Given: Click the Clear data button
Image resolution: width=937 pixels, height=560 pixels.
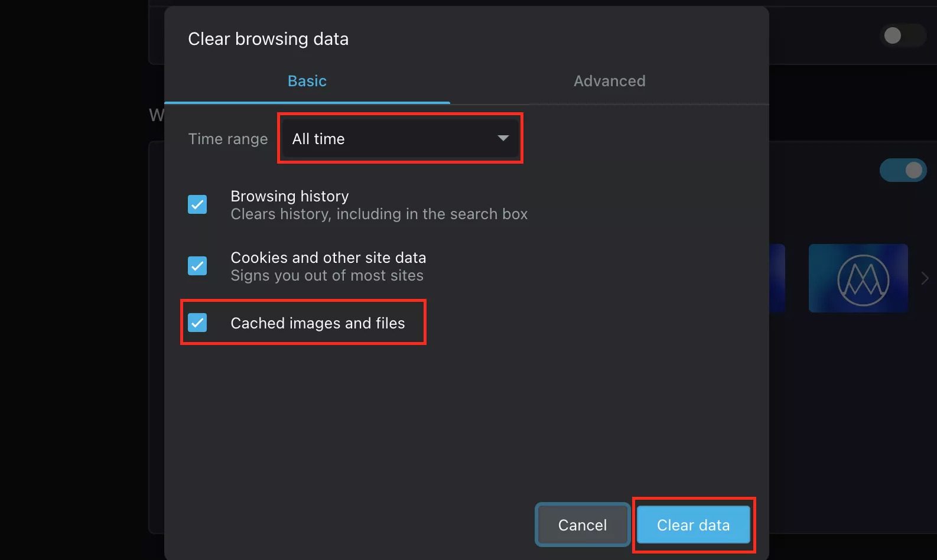Looking at the screenshot, I should tap(693, 525).
